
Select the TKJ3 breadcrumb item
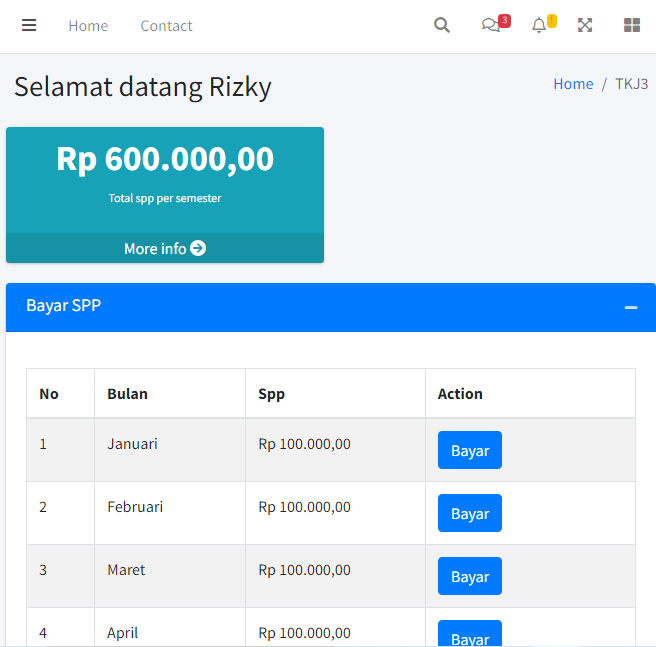(631, 84)
